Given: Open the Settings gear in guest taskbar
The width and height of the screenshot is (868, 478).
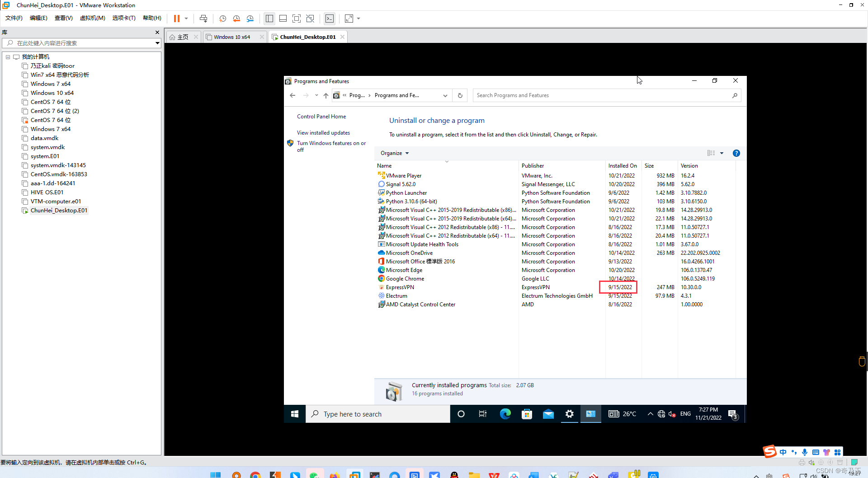Looking at the screenshot, I should 569,414.
